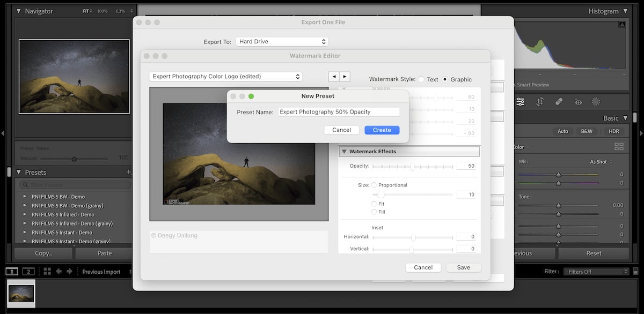Open the Export To dropdown
The width and height of the screenshot is (644, 314).
coord(282,41)
